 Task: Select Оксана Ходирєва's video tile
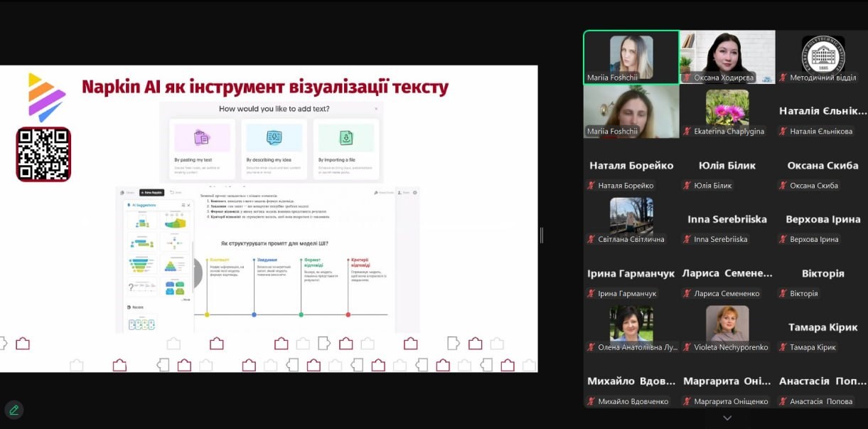727,57
